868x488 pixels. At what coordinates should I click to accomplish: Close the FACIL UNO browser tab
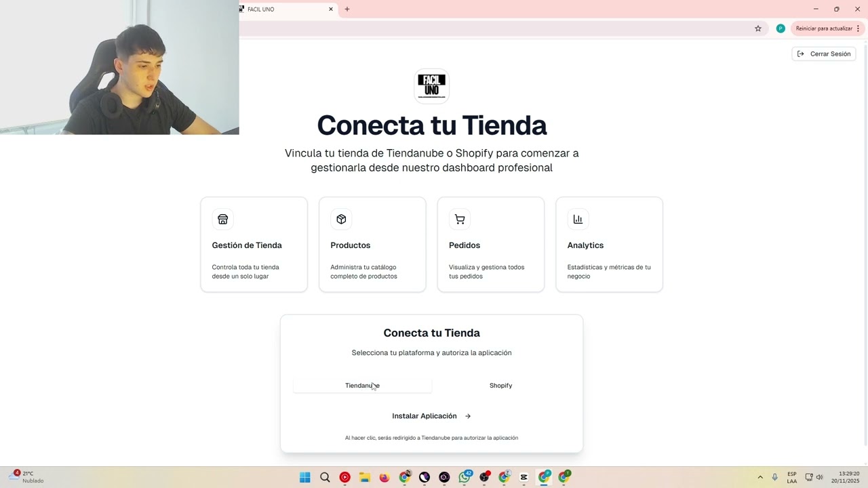tap(331, 9)
